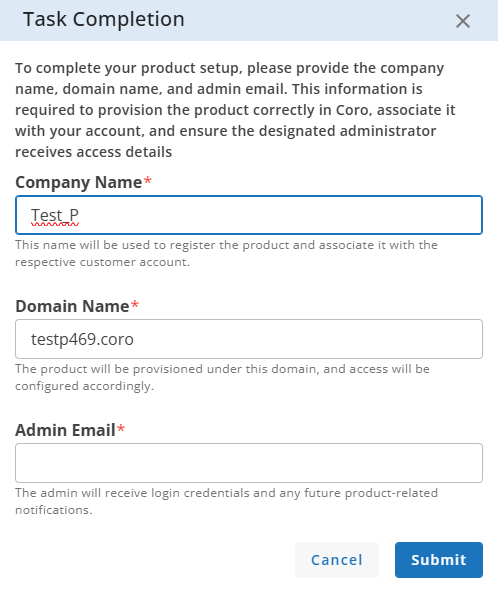Click the Company Name label
Screen dimensions: 498x591
click(x=79, y=182)
